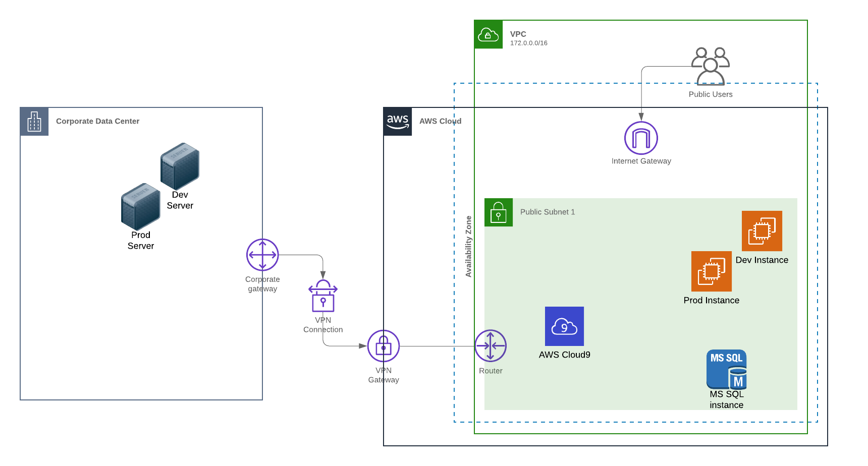Screen dimensions: 868x466
Task: Select the Internet Gateway icon
Action: tap(641, 138)
